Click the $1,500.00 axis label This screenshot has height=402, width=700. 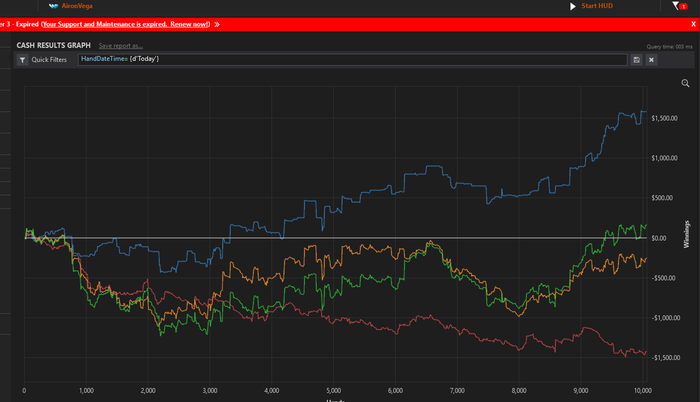[x=664, y=118]
